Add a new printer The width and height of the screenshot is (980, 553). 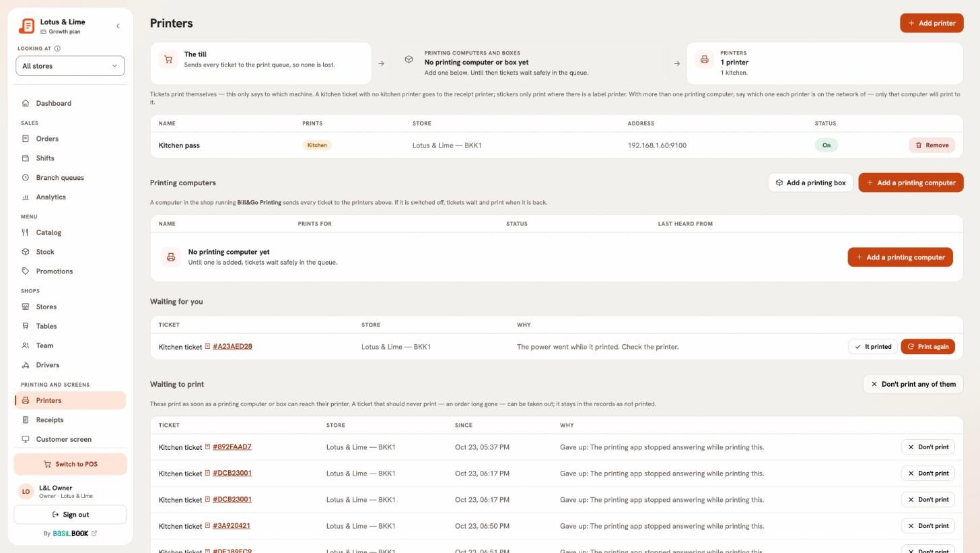point(932,23)
